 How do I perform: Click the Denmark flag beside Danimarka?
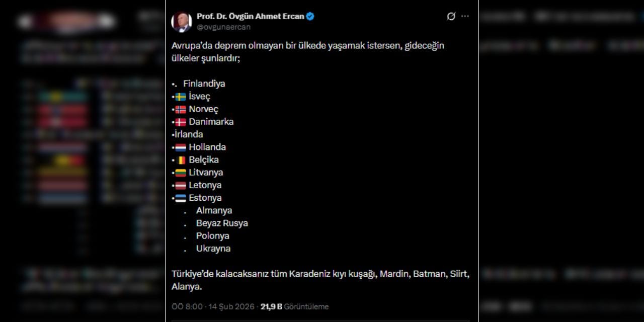pyautogui.click(x=181, y=122)
